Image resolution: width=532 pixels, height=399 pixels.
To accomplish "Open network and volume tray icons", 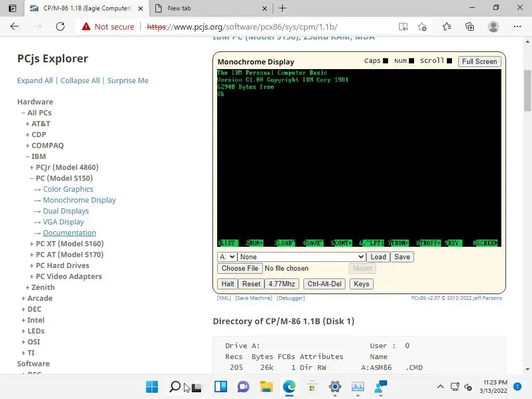I will point(461,387).
